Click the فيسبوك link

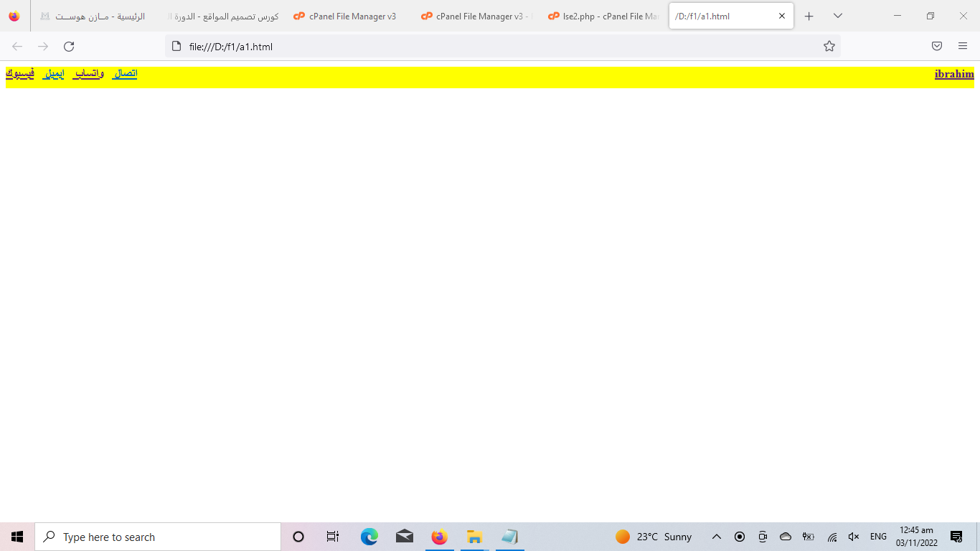click(19, 74)
